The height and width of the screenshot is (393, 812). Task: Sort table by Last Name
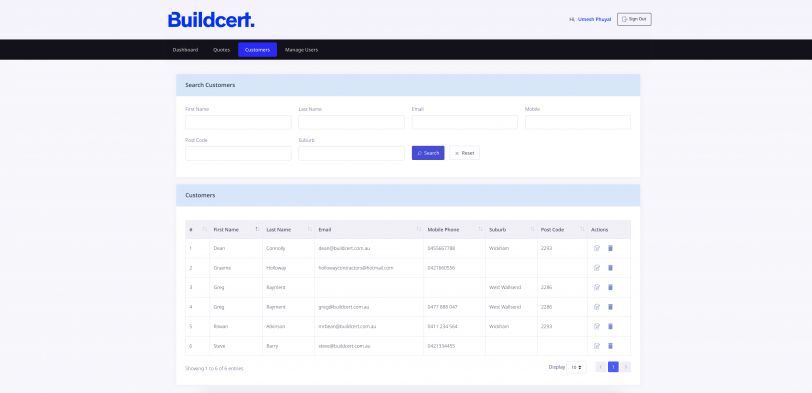click(288, 229)
